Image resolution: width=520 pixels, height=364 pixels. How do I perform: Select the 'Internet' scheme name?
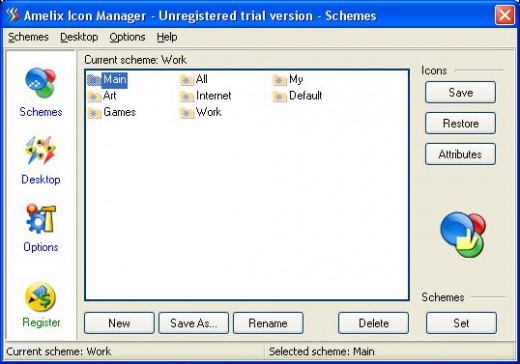(x=213, y=96)
